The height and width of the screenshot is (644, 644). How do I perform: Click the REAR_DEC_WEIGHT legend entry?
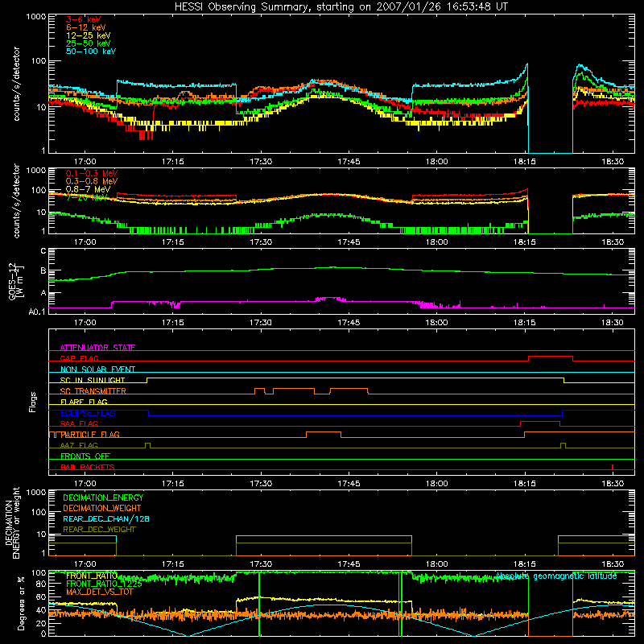click(99, 530)
